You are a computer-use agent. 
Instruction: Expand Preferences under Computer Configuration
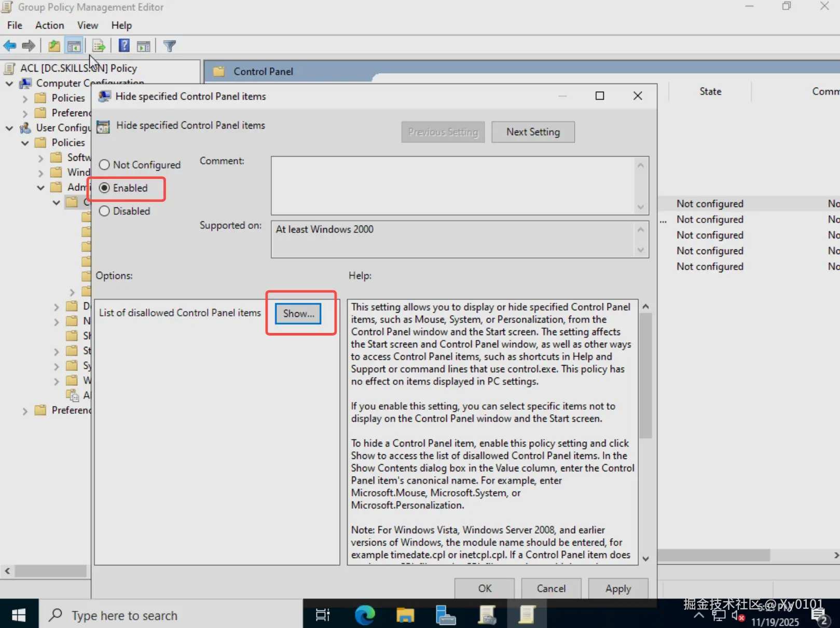(25, 113)
